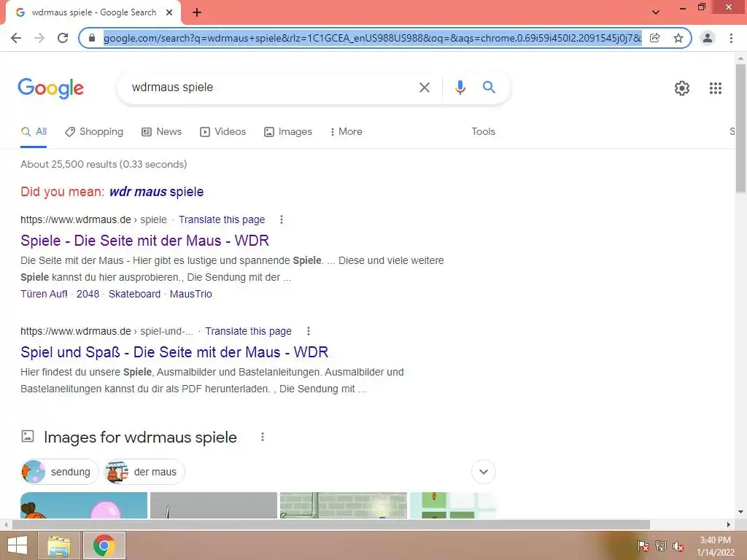Open options beside Images heading
This screenshot has height=560, width=747.
263,437
